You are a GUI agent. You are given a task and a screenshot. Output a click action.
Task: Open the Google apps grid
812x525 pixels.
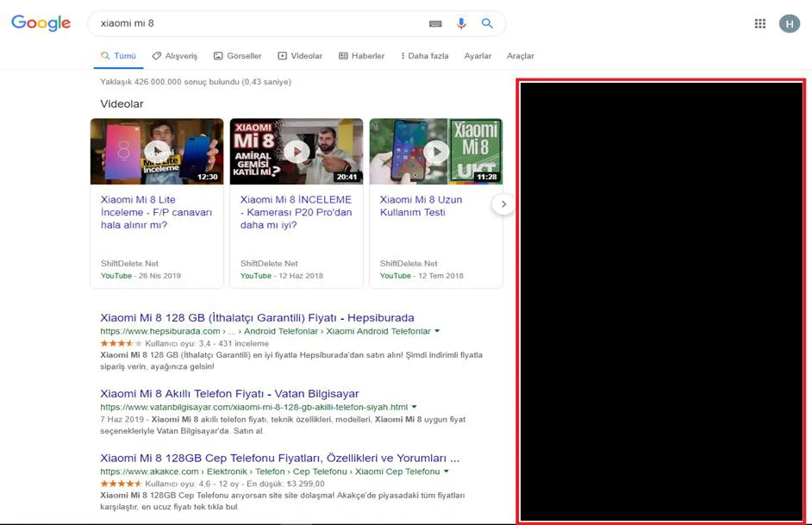pos(759,23)
